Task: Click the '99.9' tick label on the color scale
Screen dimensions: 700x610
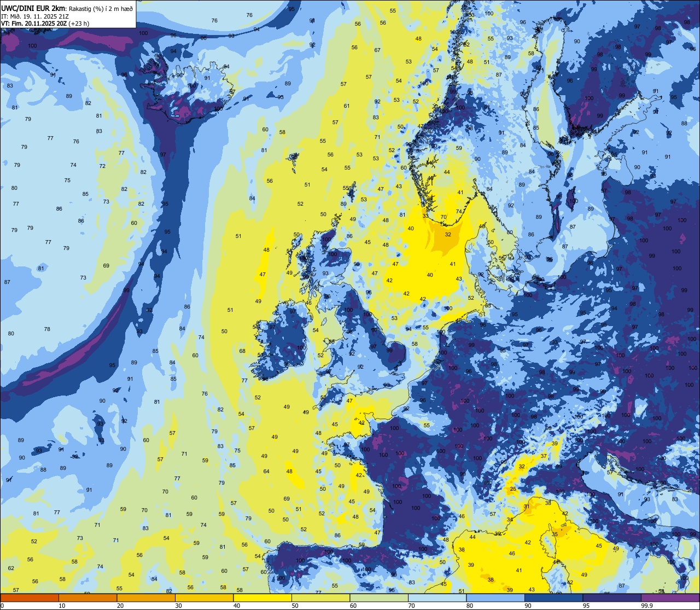Action: [647, 606]
